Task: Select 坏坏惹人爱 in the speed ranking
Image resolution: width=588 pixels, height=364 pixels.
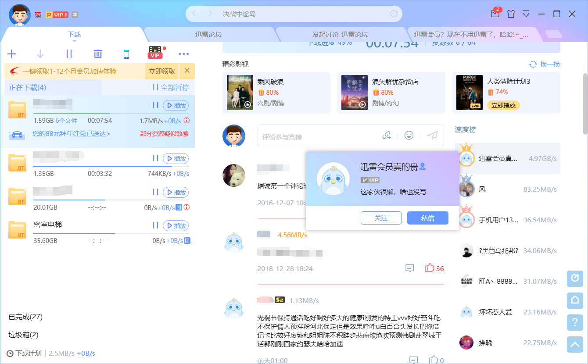Action: [507, 312]
